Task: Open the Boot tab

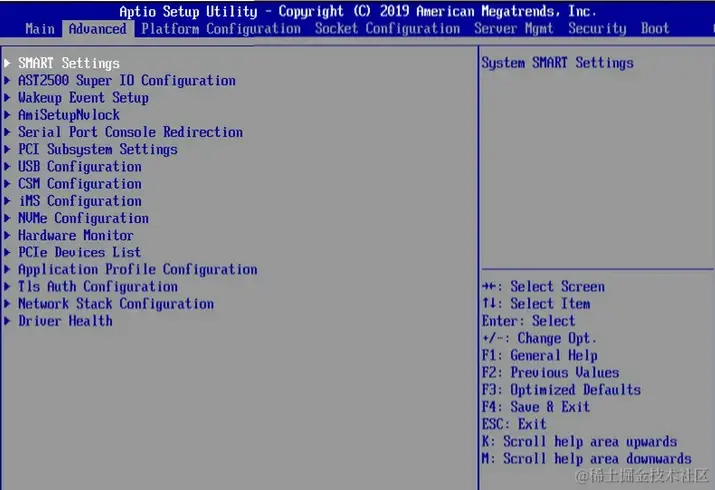Action: 655,29
